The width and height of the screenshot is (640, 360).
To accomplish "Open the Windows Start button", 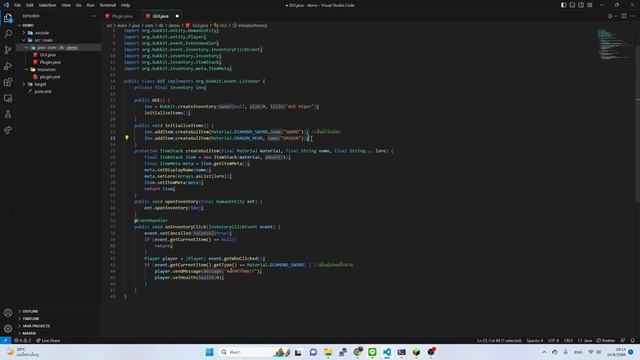I will [209, 352].
